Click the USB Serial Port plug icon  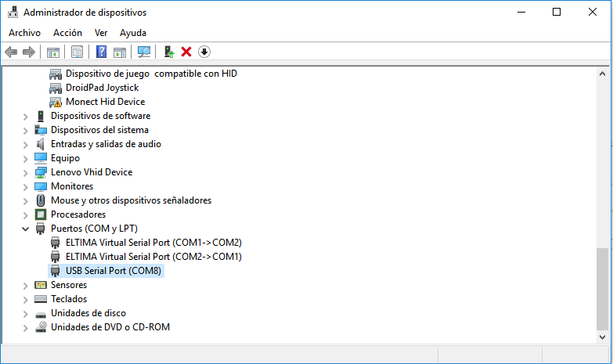tap(56, 271)
